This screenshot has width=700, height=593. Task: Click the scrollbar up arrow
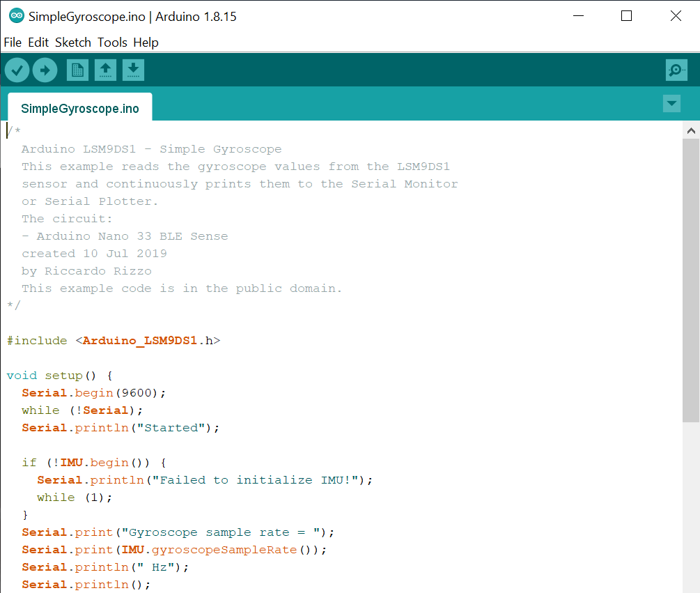[x=691, y=131]
